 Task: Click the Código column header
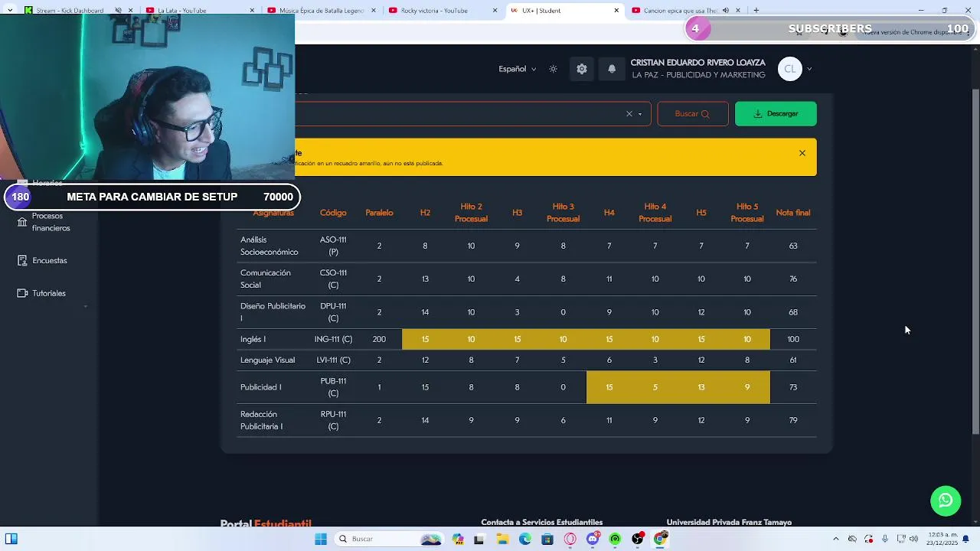[333, 213]
